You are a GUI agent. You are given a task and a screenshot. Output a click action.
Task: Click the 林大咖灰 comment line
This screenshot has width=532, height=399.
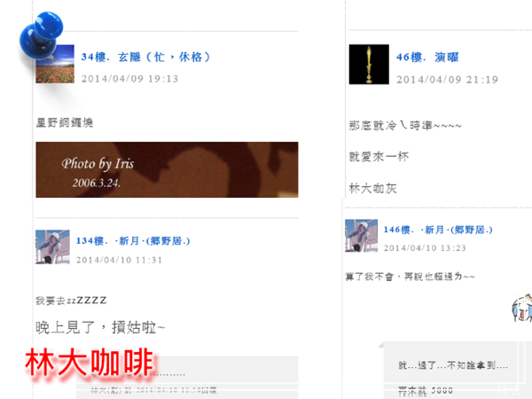[373, 188]
